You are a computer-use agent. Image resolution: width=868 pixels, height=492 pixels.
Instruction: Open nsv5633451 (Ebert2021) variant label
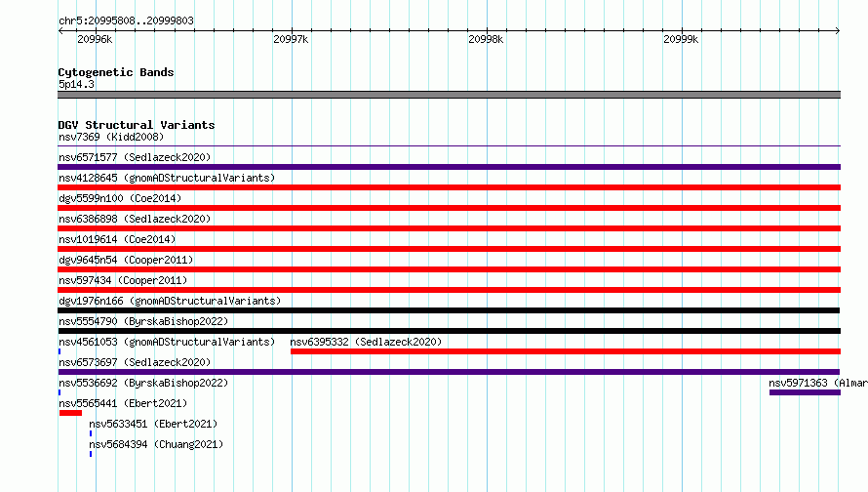pos(153,424)
